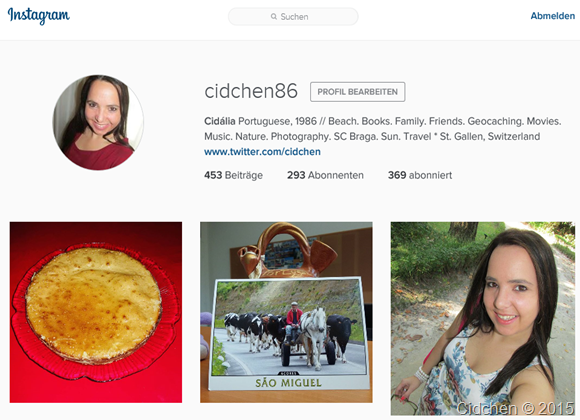View the 453 Beiträge count
Image resolution: width=580 pixels, height=420 pixels.
(233, 175)
